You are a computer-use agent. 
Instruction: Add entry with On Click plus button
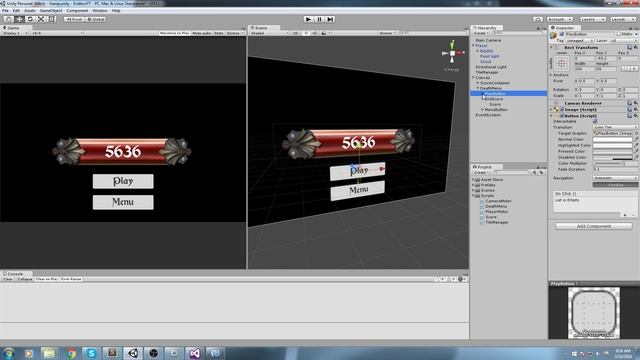tap(624, 215)
